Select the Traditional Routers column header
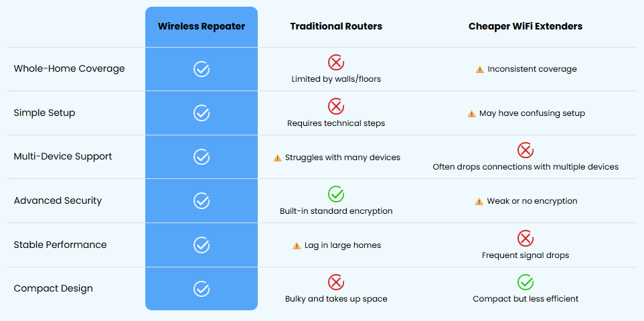Screen dimensions: 644x321 [x=336, y=26]
